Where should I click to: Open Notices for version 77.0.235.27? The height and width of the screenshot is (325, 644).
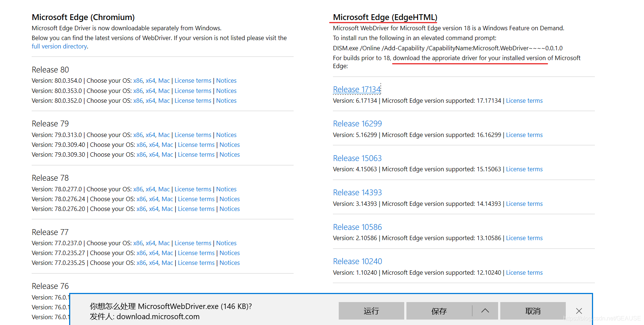230,253
